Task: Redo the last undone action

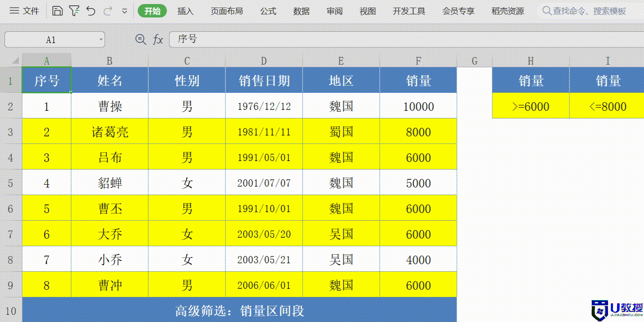Action: [108, 11]
